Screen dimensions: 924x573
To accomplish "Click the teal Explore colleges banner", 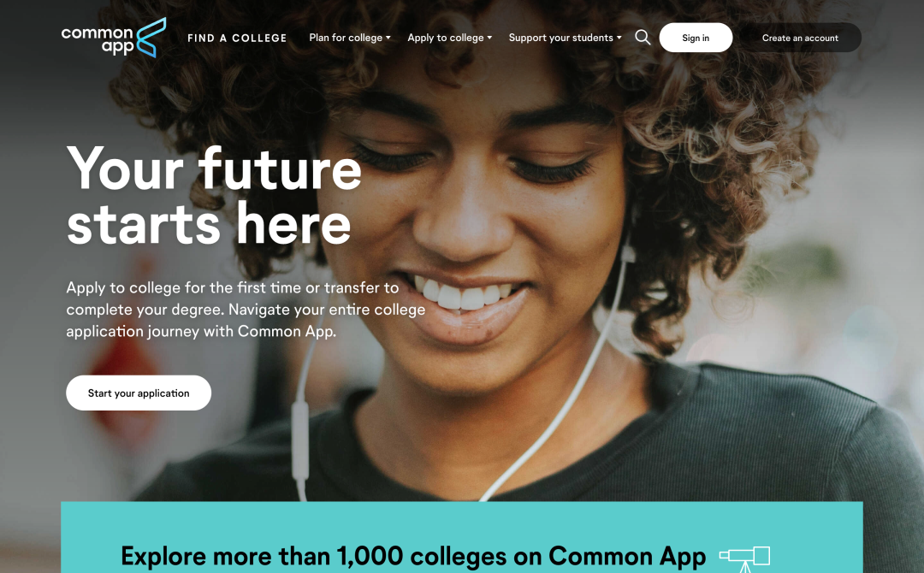I will coord(461,537).
